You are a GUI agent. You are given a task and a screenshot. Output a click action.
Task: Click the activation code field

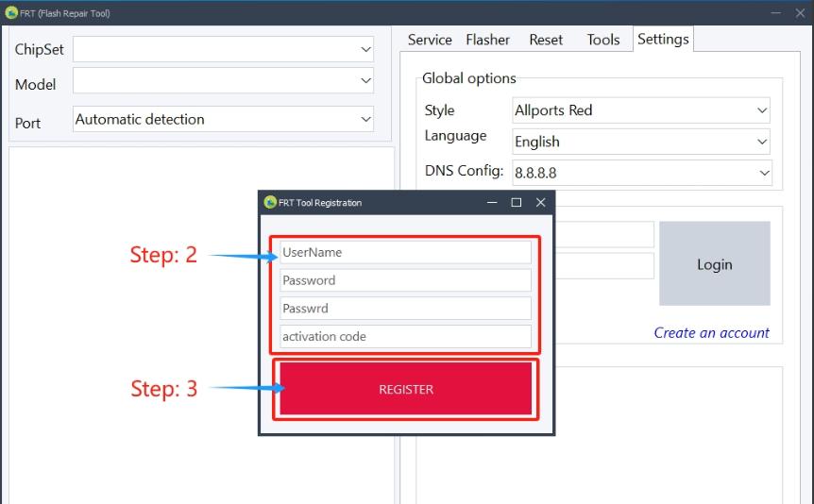click(405, 336)
